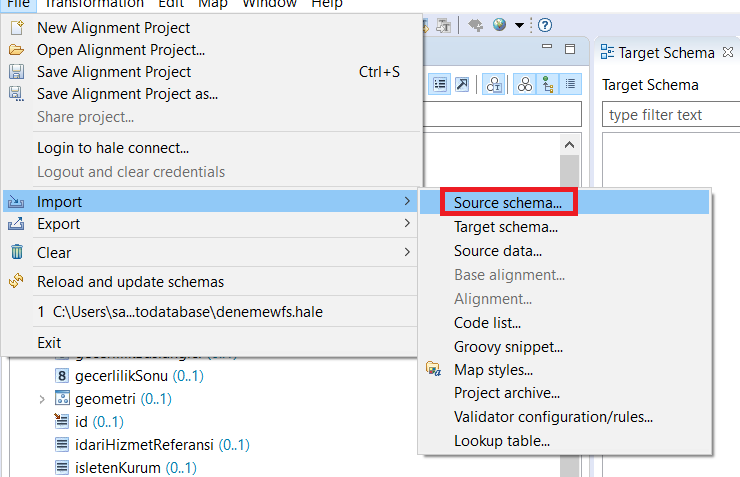
Task: Maximize the source schema view panel
Action: coord(570,49)
